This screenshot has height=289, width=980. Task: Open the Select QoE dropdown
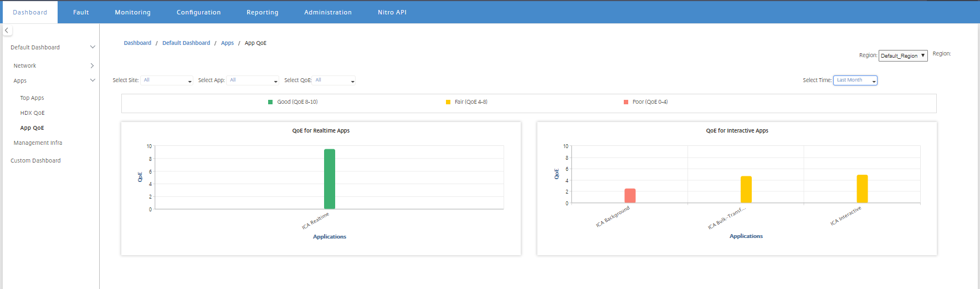(334, 80)
